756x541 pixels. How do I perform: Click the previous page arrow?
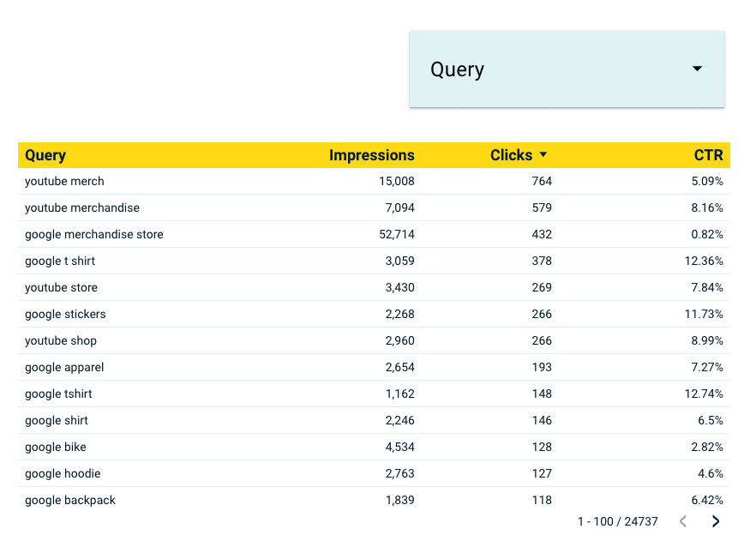pyautogui.click(x=682, y=520)
